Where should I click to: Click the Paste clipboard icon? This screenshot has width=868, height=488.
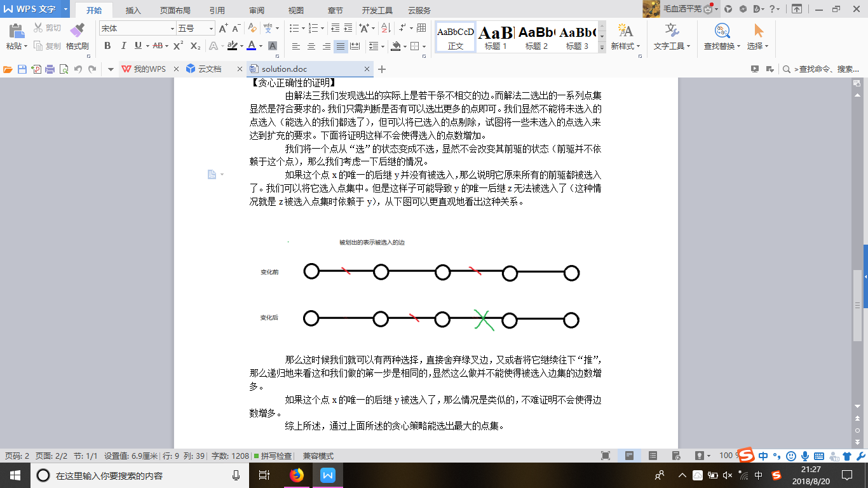tap(17, 30)
